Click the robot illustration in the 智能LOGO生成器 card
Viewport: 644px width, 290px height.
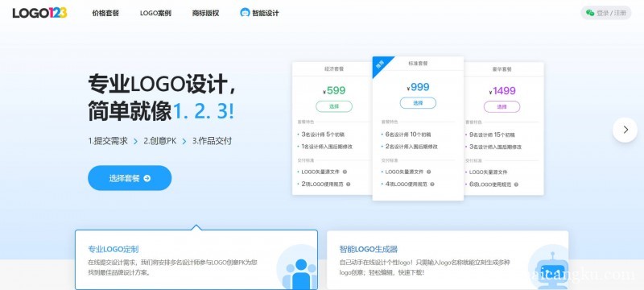pyautogui.click(x=553, y=270)
